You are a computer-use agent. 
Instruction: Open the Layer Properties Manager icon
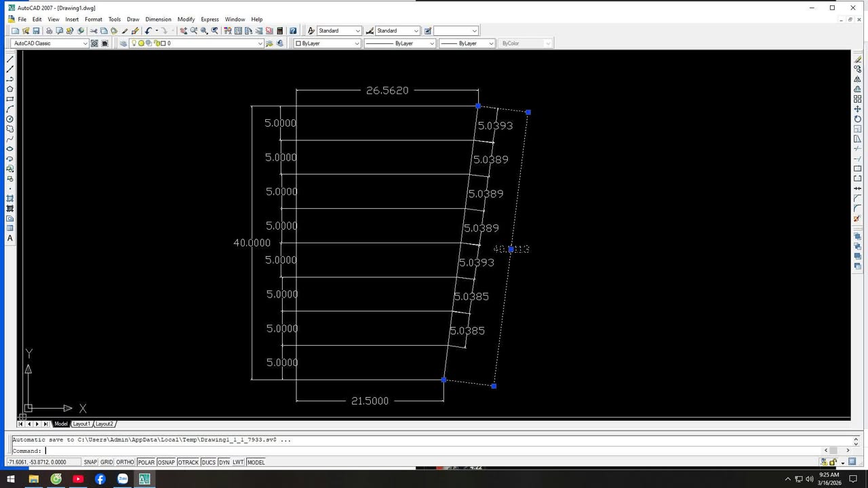tap(123, 43)
